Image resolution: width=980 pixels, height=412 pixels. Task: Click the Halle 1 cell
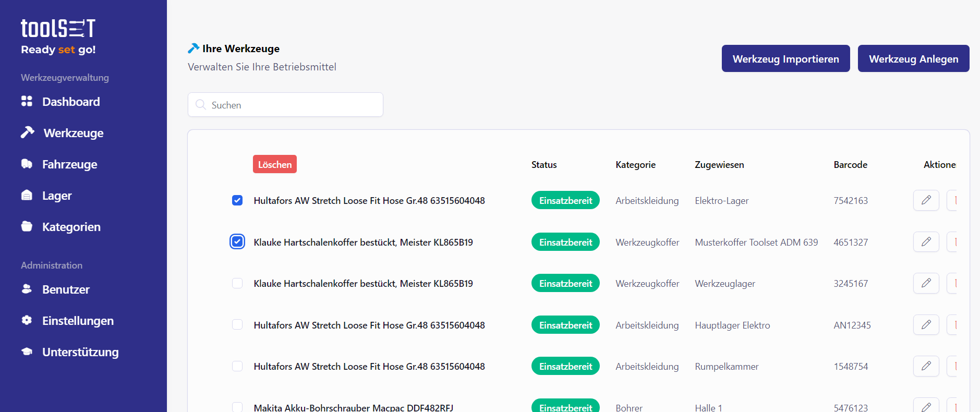point(708,407)
